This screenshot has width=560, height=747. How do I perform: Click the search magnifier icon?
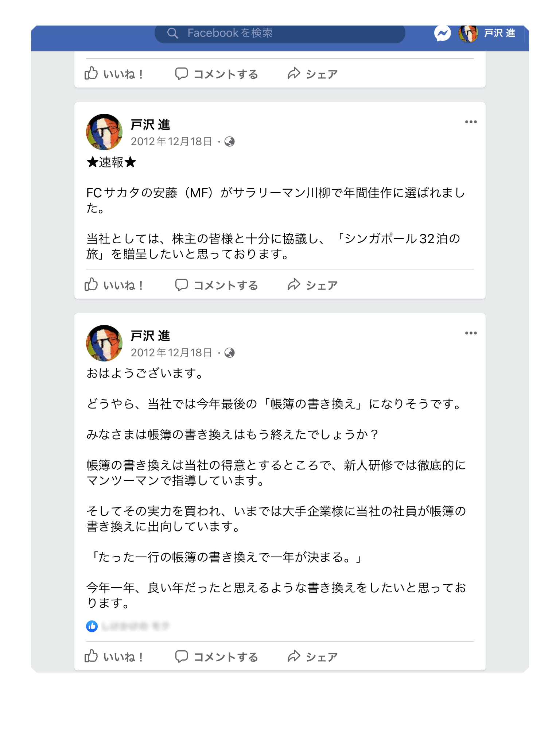(172, 33)
